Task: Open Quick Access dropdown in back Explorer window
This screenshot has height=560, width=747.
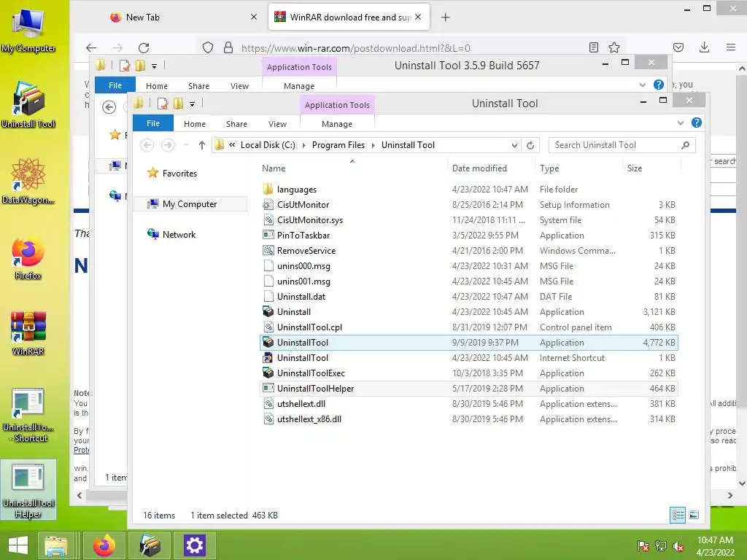Action: [x=154, y=66]
